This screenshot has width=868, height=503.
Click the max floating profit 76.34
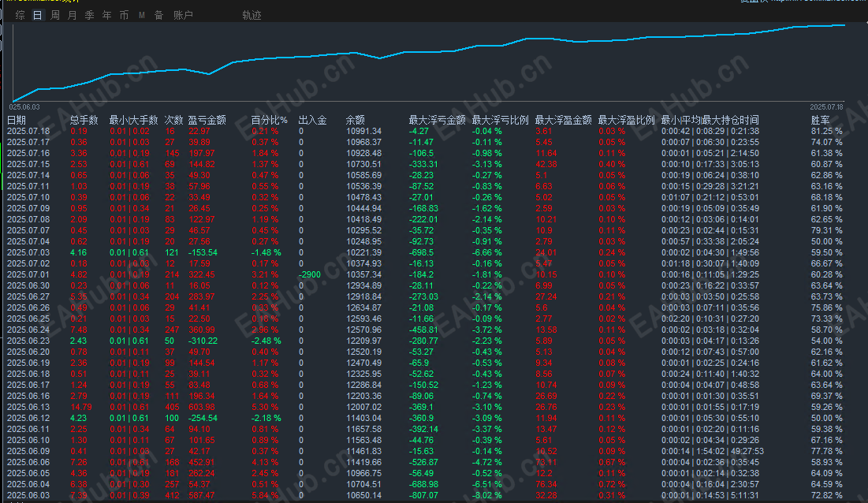pos(546,484)
